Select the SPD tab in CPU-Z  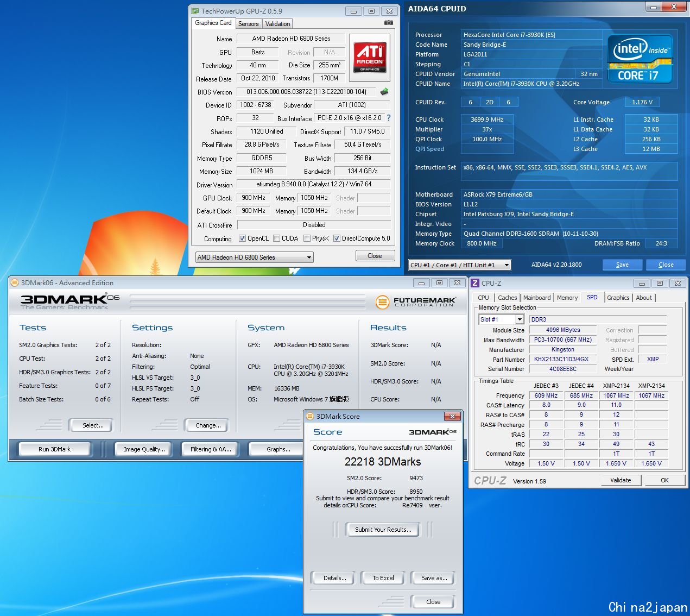pyautogui.click(x=592, y=297)
